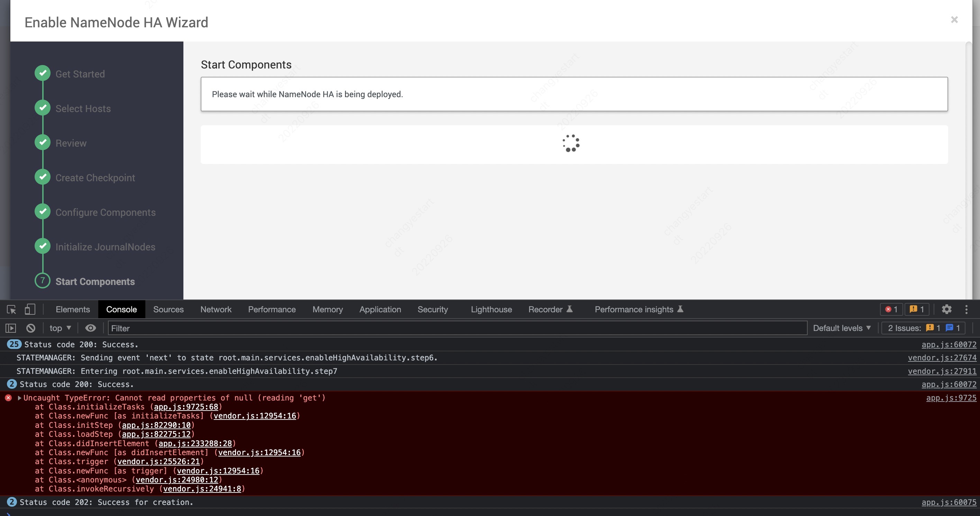Open the app.js:9725:68 stack trace link

click(x=185, y=407)
